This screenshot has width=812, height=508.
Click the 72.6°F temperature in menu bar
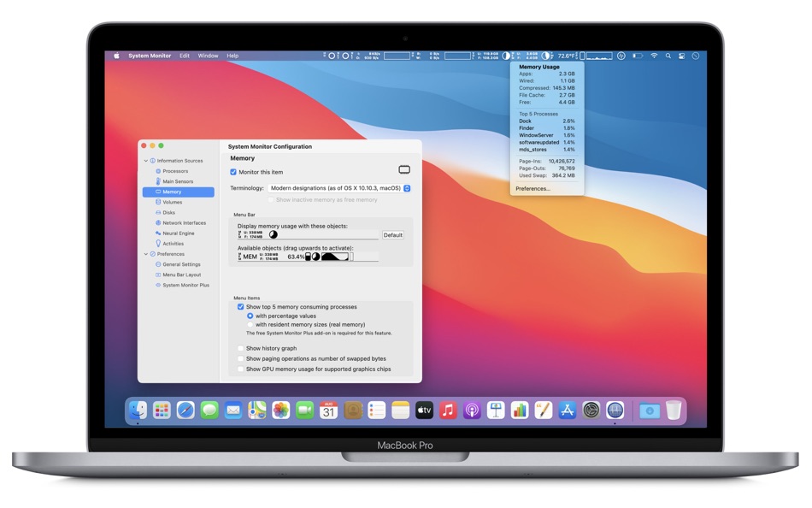[566, 56]
